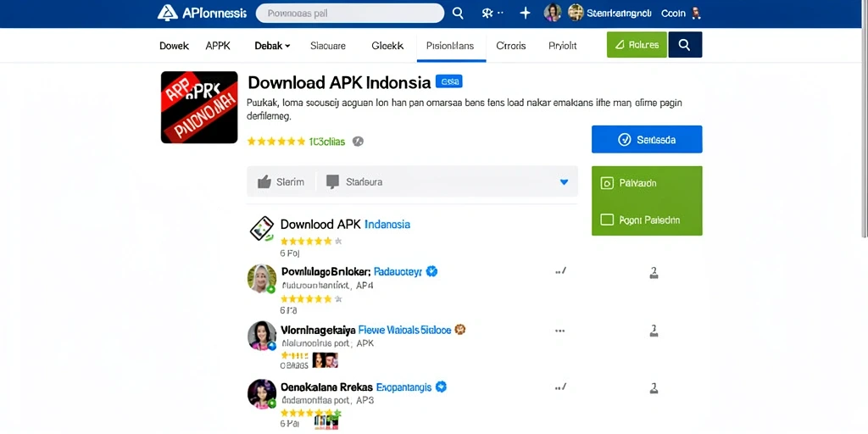Screen dimensions: 868x434
Task: Click the small figure icon beside Cooin
Action: coord(697,14)
